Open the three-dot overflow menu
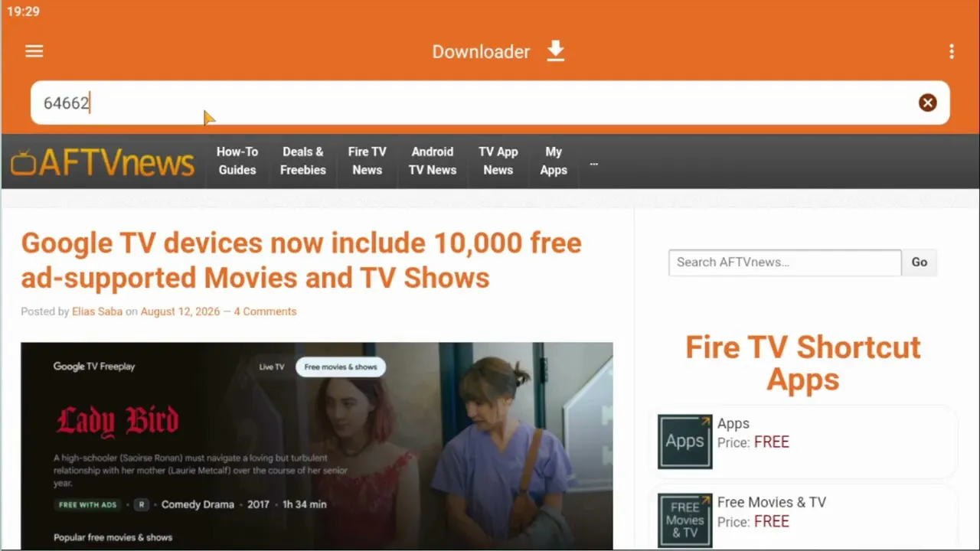 tap(951, 51)
